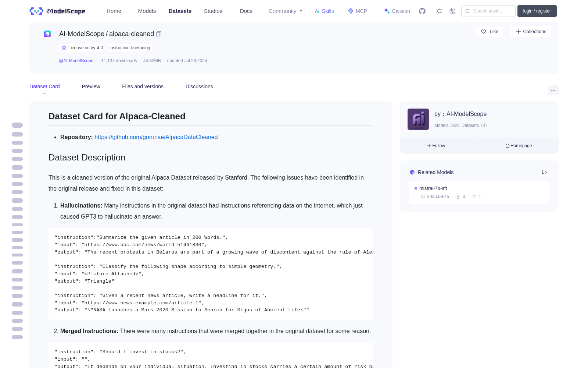Open the organization Homepage

tap(519, 146)
